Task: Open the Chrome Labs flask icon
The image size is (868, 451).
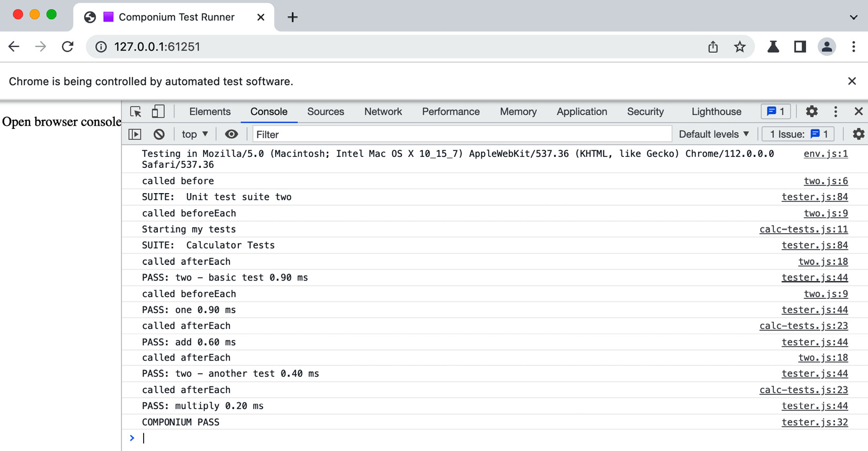Action: (773, 47)
